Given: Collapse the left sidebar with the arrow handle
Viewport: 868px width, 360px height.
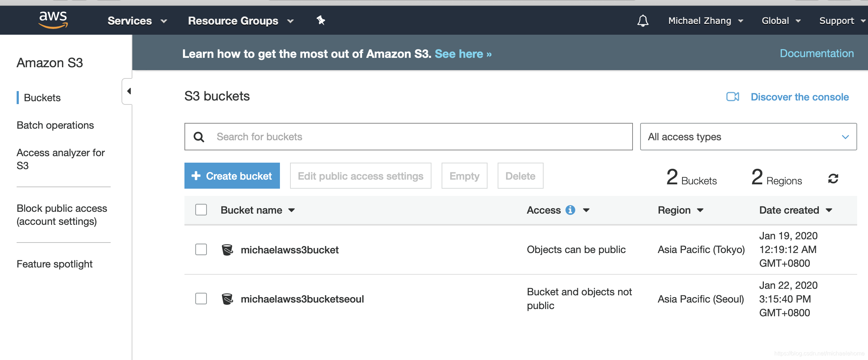Looking at the screenshot, I should (x=127, y=91).
